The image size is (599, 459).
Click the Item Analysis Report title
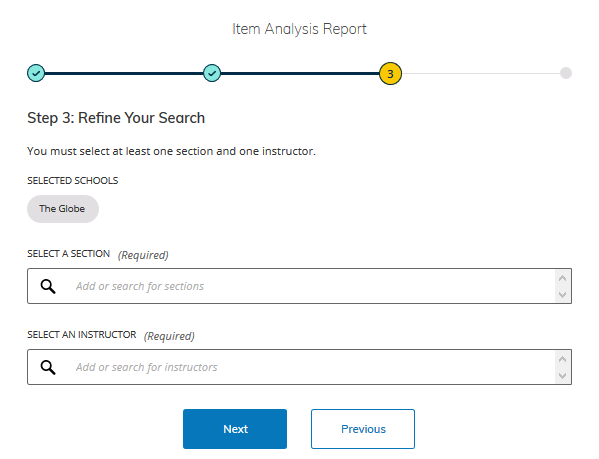(x=300, y=29)
